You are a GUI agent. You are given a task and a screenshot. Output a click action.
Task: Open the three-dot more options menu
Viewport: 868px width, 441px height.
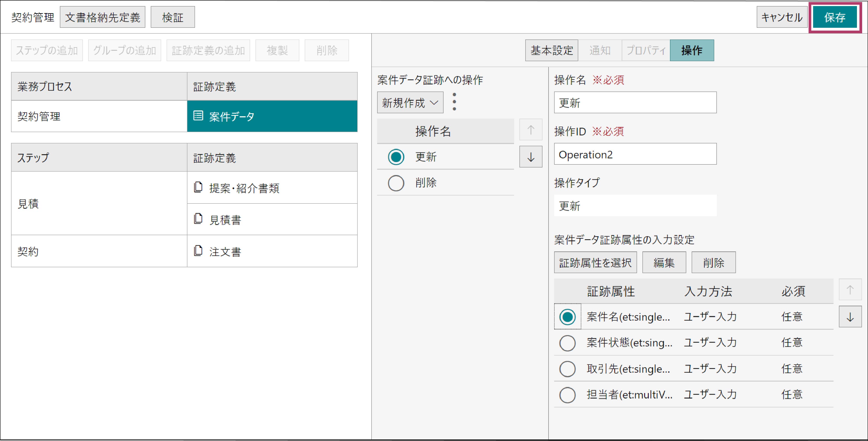coord(454,102)
